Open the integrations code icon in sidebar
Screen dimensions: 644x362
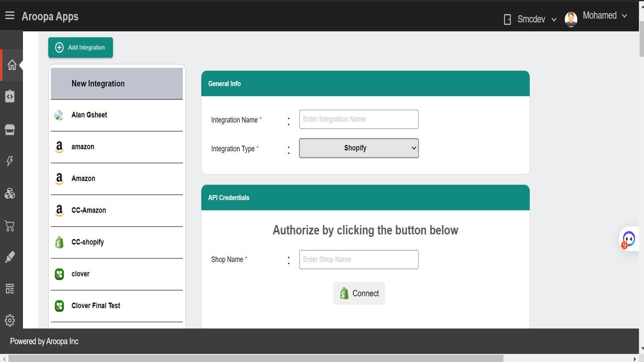coord(10,97)
